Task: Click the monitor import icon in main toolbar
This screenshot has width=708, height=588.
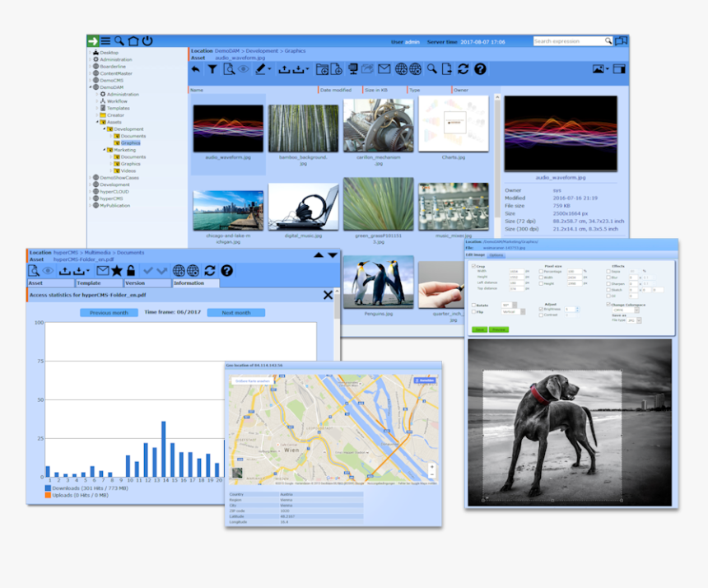Action: pyautogui.click(x=353, y=69)
